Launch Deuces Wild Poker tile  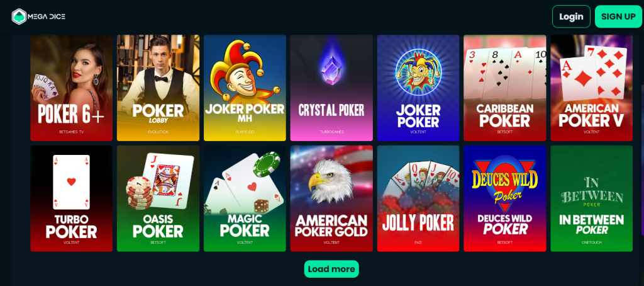pyautogui.click(x=505, y=198)
